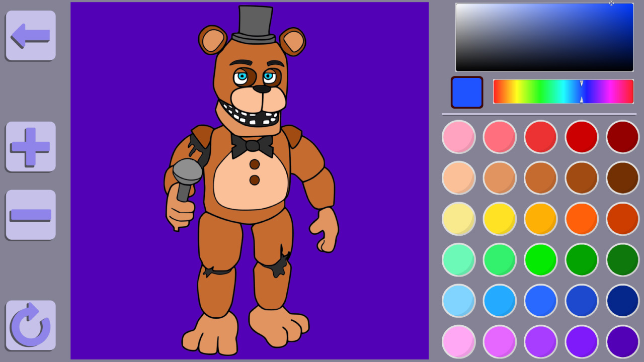Click the current blue color preview square
This screenshot has width=644, height=362.
467,93
